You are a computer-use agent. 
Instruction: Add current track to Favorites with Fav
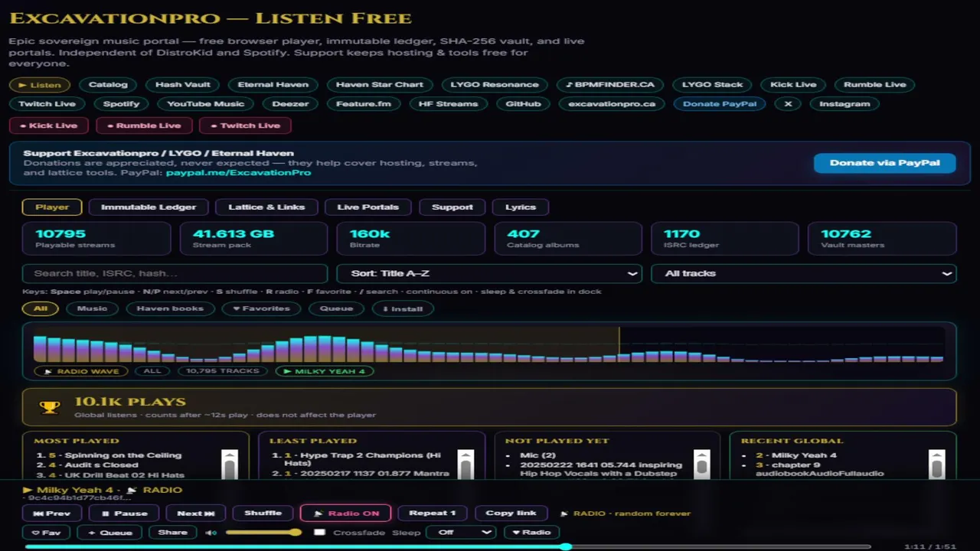[x=46, y=533]
